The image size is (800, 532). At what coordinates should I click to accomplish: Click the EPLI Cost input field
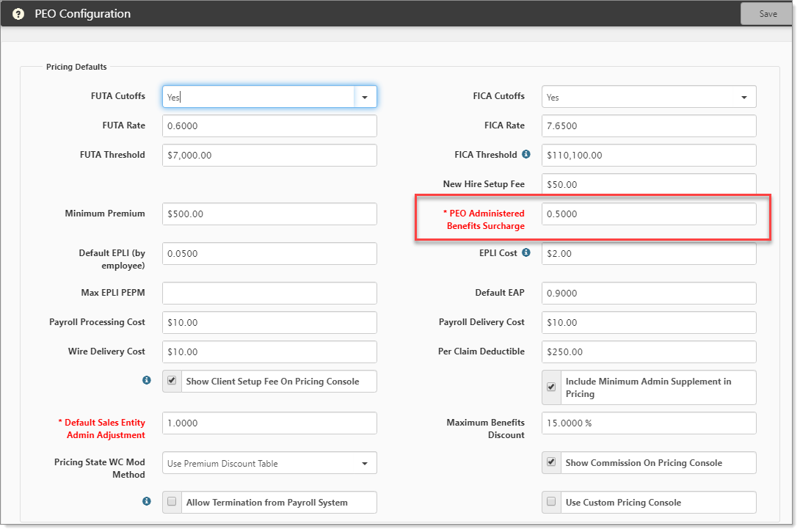click(x=649, y=253)
